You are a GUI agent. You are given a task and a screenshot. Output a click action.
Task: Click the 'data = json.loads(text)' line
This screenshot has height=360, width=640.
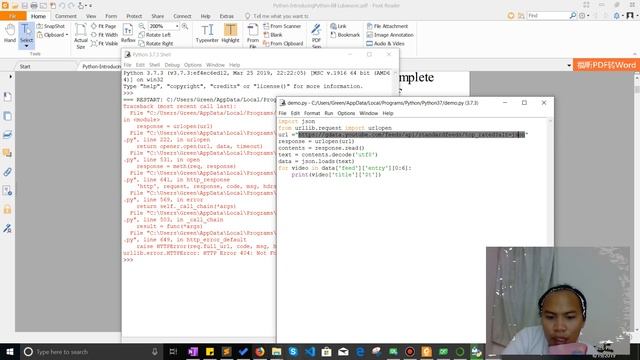click(316, 161)
